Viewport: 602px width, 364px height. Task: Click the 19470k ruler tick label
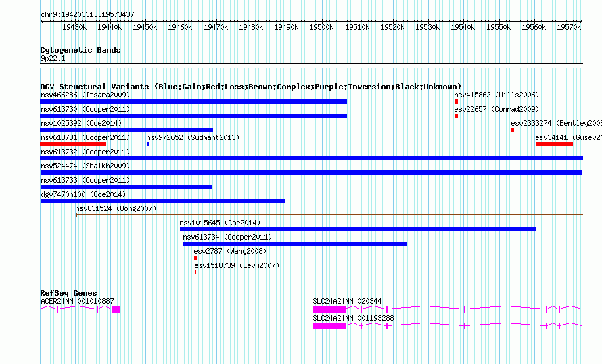[x=215, y=27]
